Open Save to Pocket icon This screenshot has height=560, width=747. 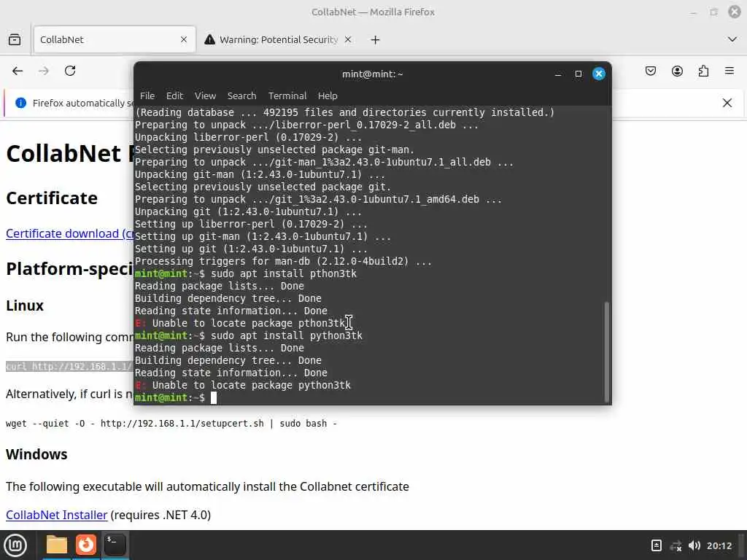point(651,71)
